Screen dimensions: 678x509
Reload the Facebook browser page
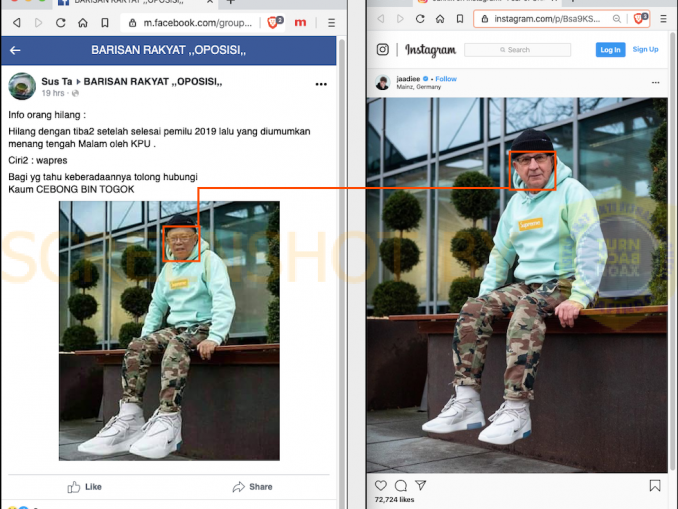(x=61, y=22)
